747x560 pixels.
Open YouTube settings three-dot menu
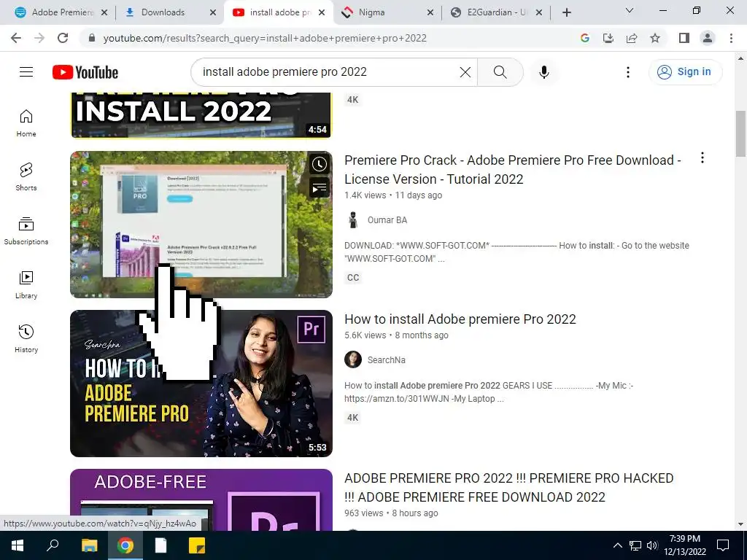point(628,72)
